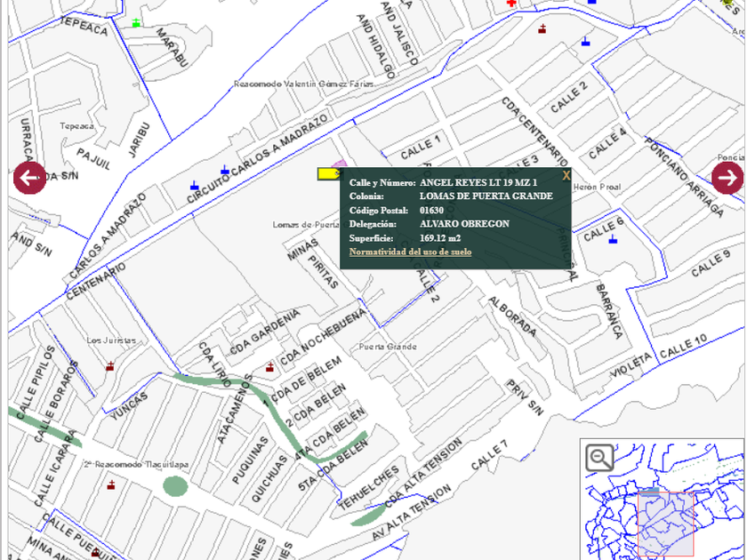Click the AND HIDALGO street label
Viewport: 747px width, 560px height.
point(376,46)
